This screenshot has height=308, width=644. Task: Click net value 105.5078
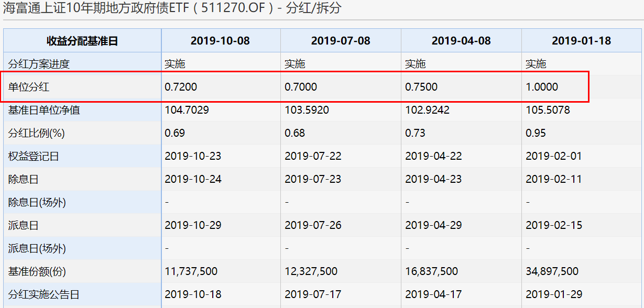[x=548, y=110]
